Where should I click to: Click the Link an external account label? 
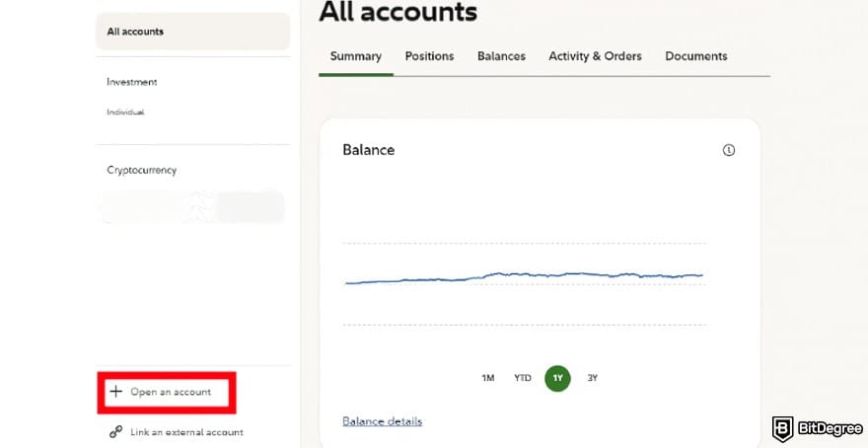coord(186,432)
